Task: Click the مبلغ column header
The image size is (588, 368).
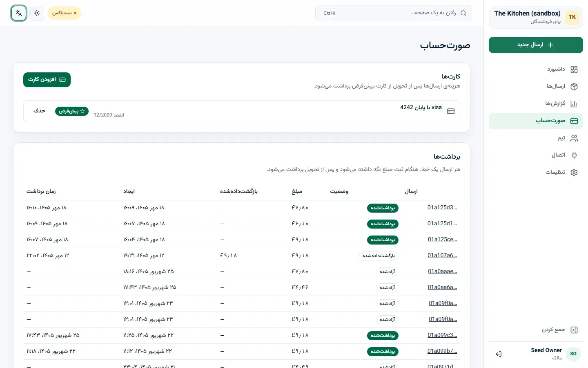Action: click(x=297, y=191)
